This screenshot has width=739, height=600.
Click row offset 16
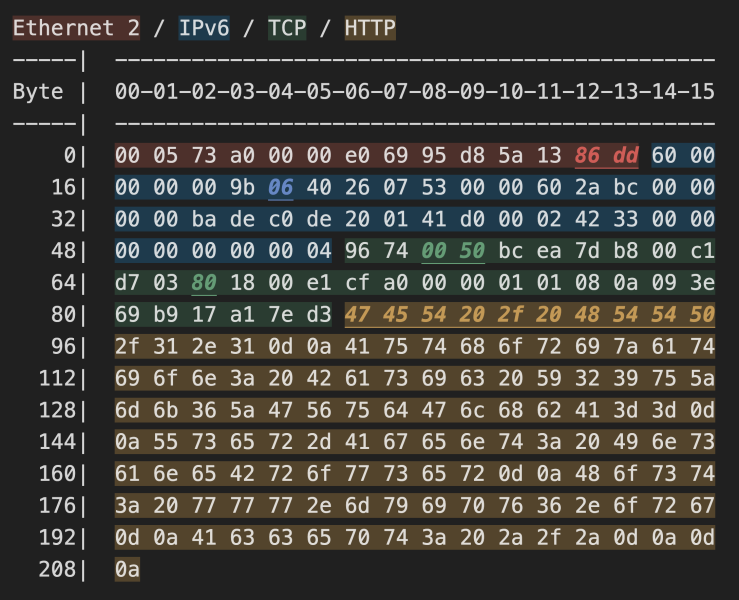coord(63,187)
